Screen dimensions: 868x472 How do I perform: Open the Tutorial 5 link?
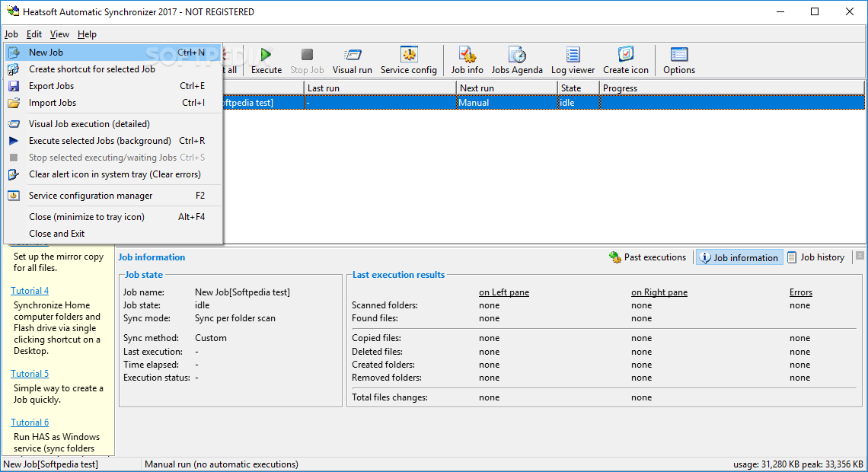30,374
